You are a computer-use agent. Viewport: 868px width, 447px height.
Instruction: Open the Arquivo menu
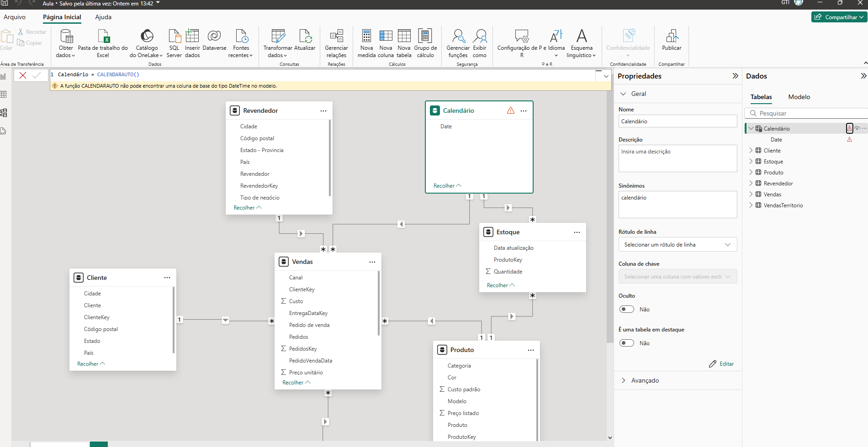coord(15,17)
